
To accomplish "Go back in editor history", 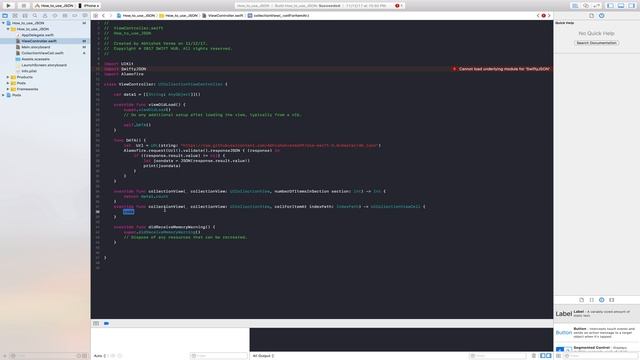I will point(103,16).
